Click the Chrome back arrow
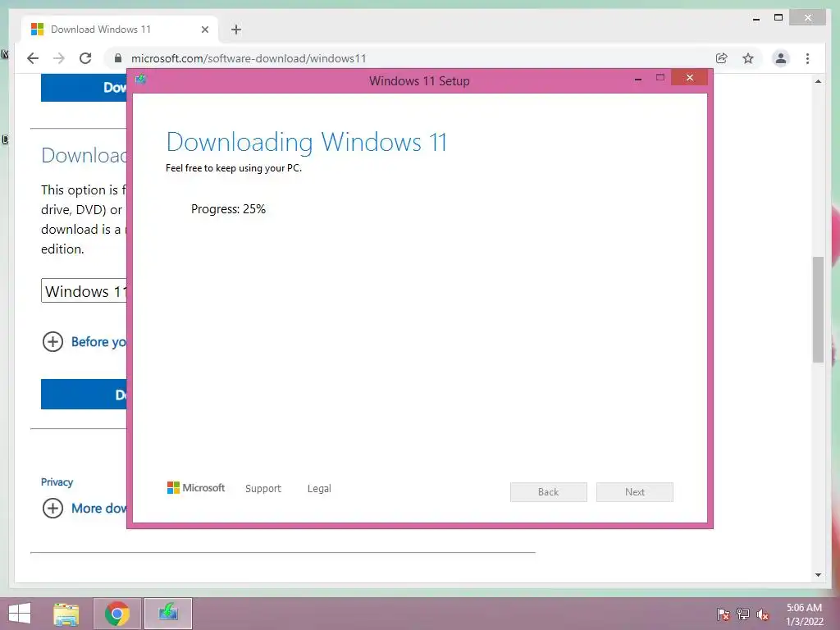The width and height of the screenshot is (840, 630). point(33,58)
